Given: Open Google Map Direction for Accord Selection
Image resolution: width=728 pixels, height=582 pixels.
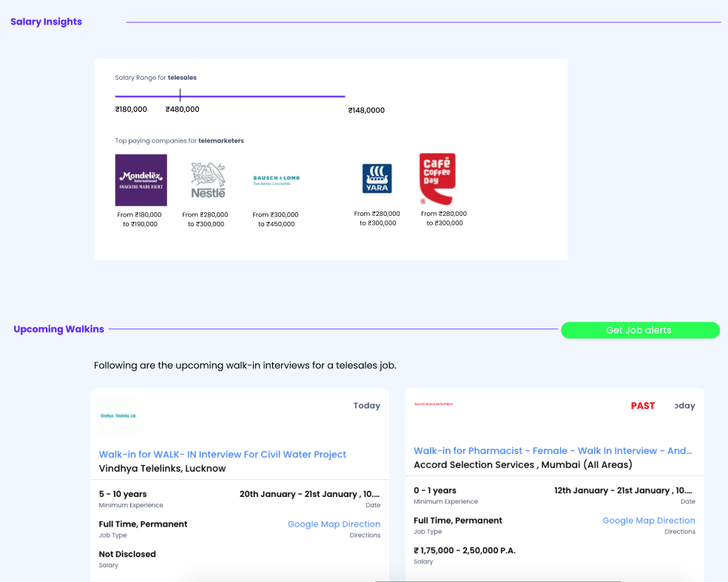Looking at the screenshot, I should pyautogui.click(x=649, y=521).
